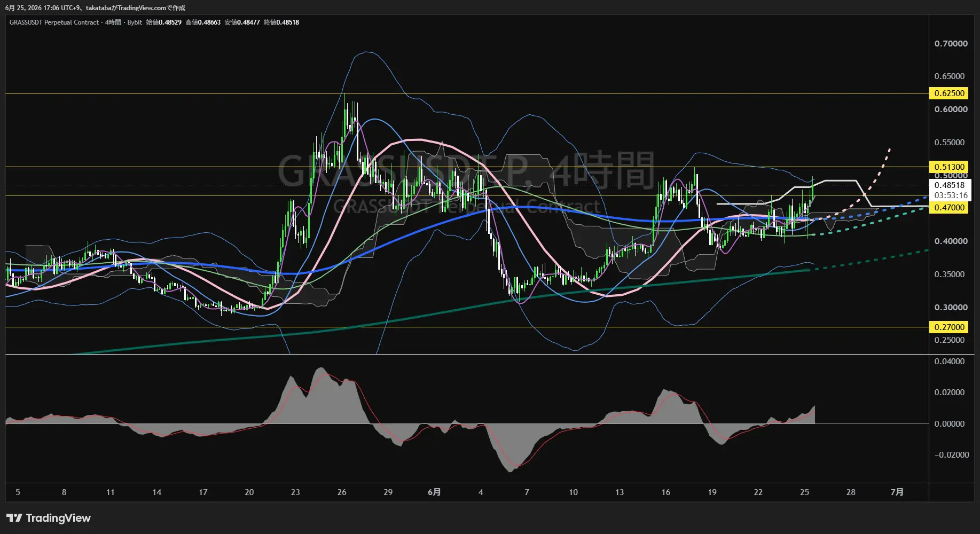Click the 0.40000 price axis label
This screenshot has width=980, height=534.
pos(951,241)
